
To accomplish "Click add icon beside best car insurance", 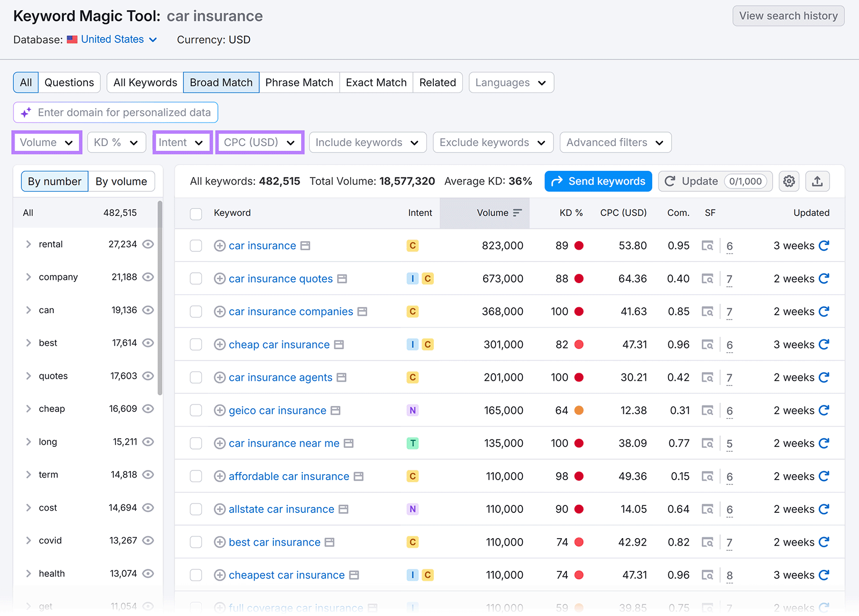I will coord(220,542).
